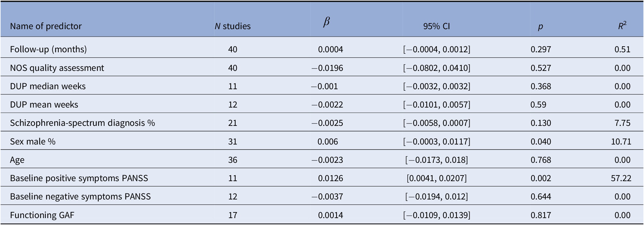The height and width of the screenshot is (225, 644).
Task: Select the "Functioning GAF" row label
Action: (42, 215)
